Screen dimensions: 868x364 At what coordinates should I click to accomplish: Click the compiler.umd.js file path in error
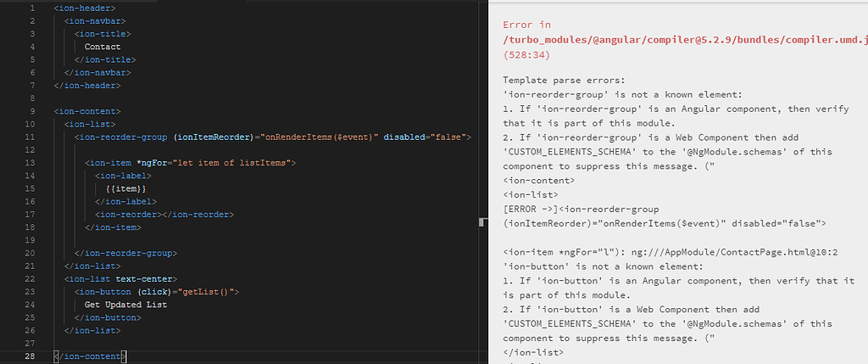click(x=685, y=40)
